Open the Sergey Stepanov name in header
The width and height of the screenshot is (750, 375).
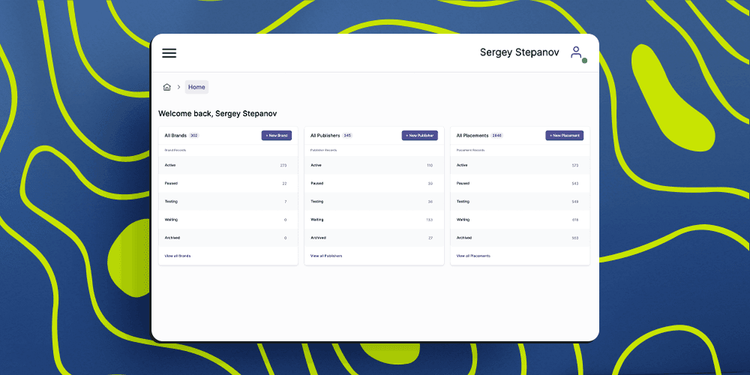point(519,53)
